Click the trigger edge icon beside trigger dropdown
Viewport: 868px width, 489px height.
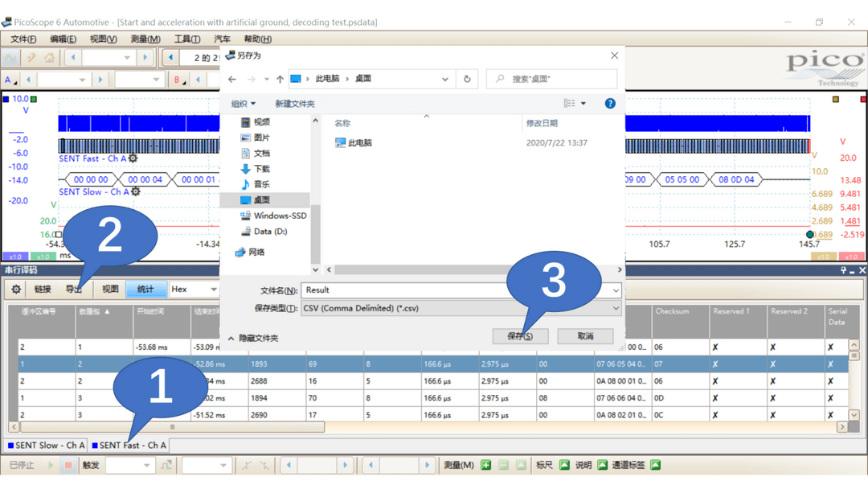[166, 465]
